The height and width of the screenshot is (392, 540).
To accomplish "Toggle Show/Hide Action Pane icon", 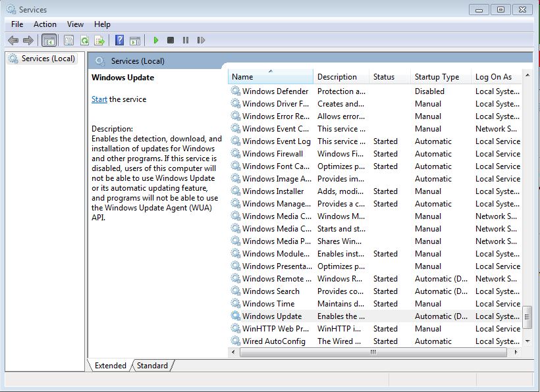I will point(135,41).
